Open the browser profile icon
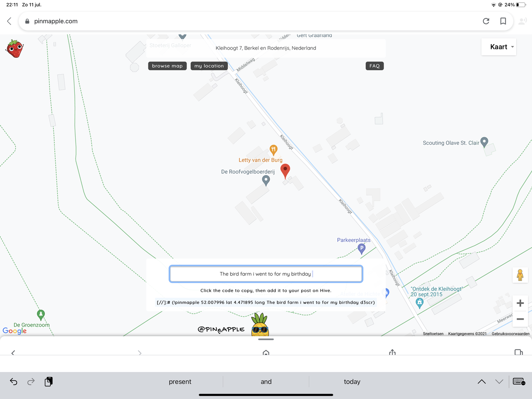 522,21
